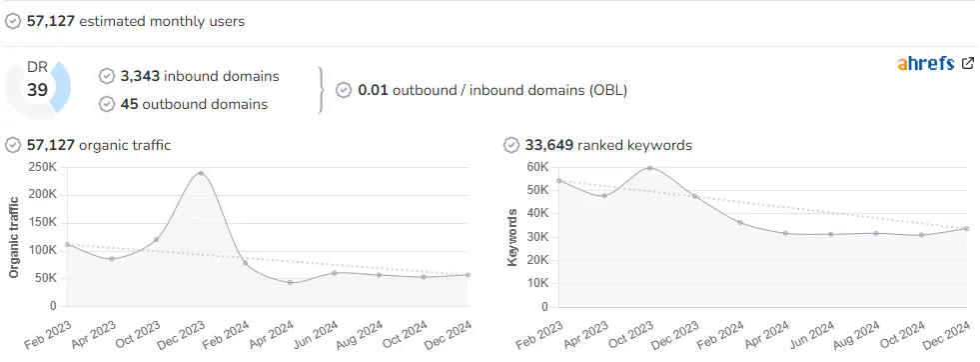Click the Feb 2023 point on keywords chart

(559, 181)
